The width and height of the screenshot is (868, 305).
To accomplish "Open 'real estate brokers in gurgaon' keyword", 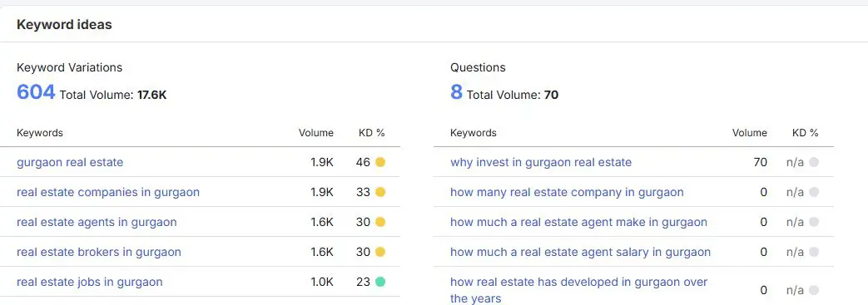I will (x=99, y=252).
